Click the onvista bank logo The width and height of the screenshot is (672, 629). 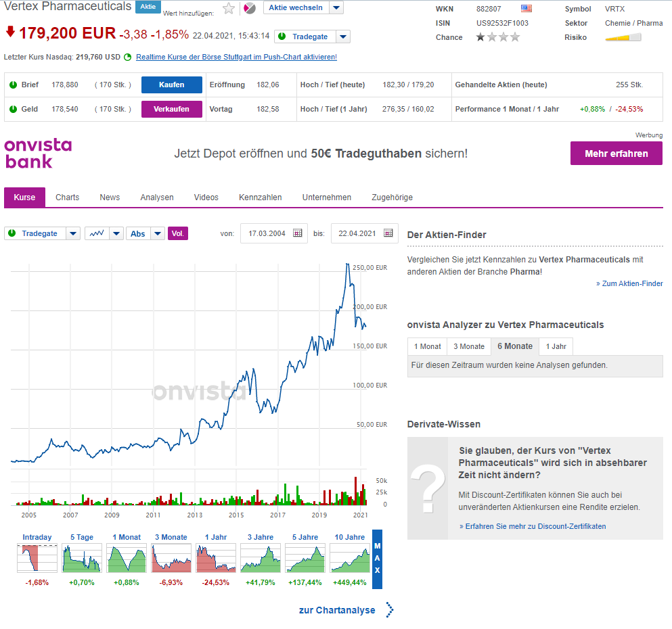38,154
